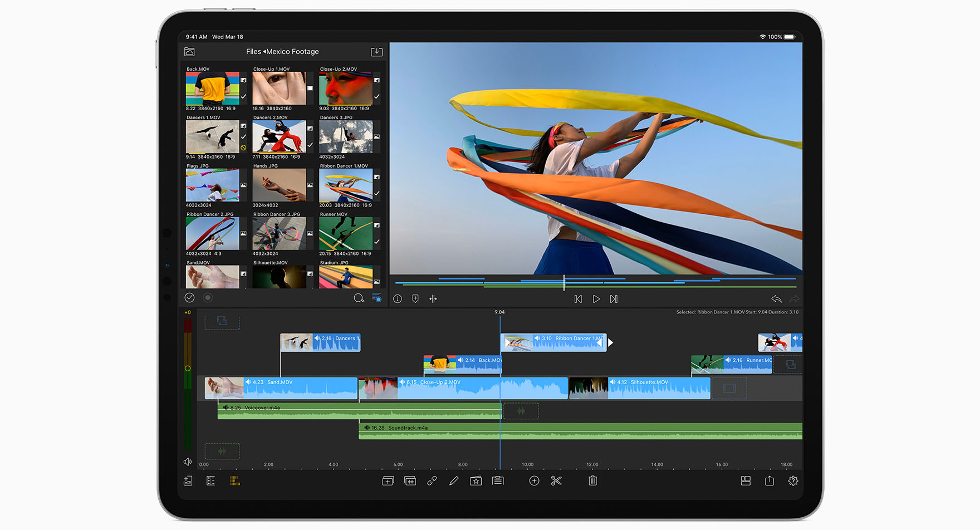Click the import download icon in library header
Image resolution: width=980 pixels, height=530 pixels.
pos(376,52)
